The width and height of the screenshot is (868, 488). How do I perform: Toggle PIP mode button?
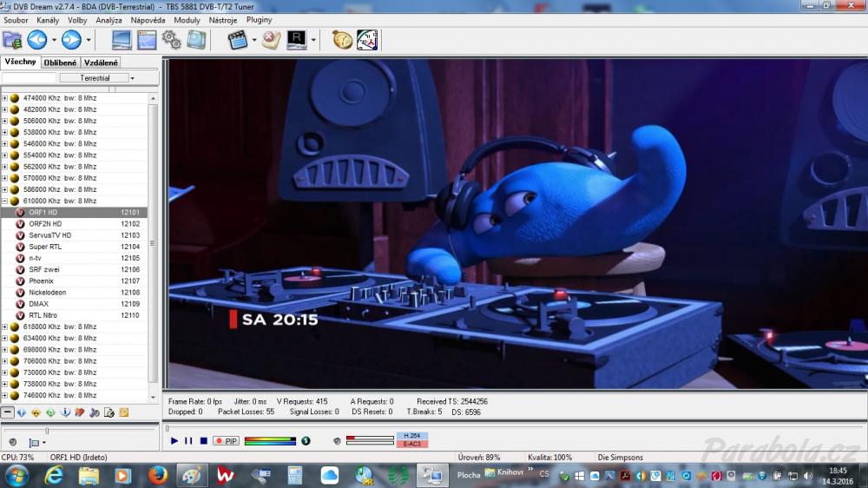coord(226,441)
